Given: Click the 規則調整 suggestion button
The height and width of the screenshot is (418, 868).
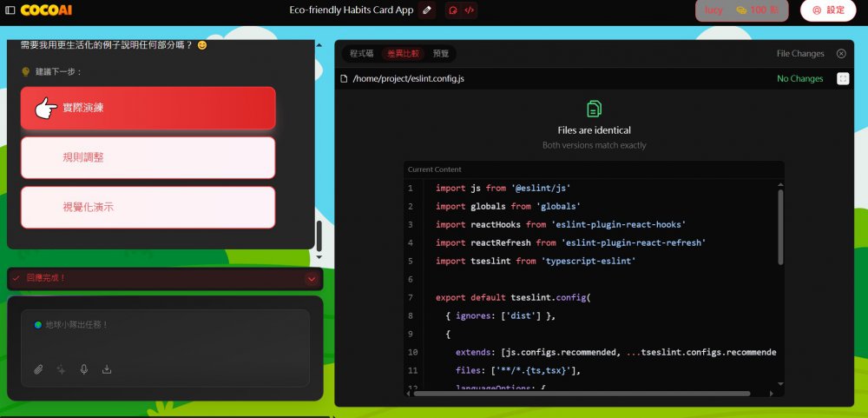Looking at the screenshot, I should [148, 157].
